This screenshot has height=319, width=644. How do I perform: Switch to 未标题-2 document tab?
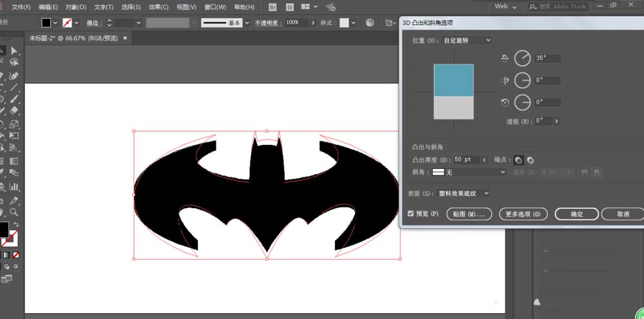click(x=73, y=38)
